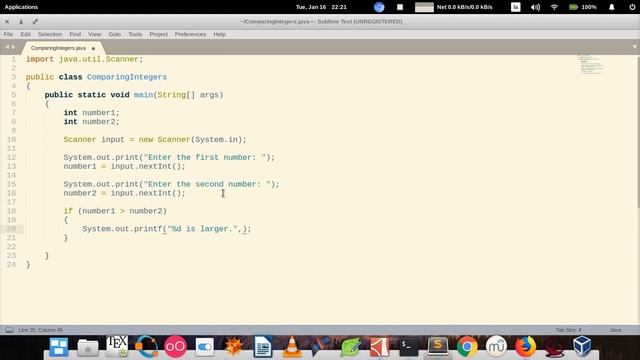This screenshot has height=360, width=640.
Task: Open the Java syntax selector in status bar
Action: point(616,330)
